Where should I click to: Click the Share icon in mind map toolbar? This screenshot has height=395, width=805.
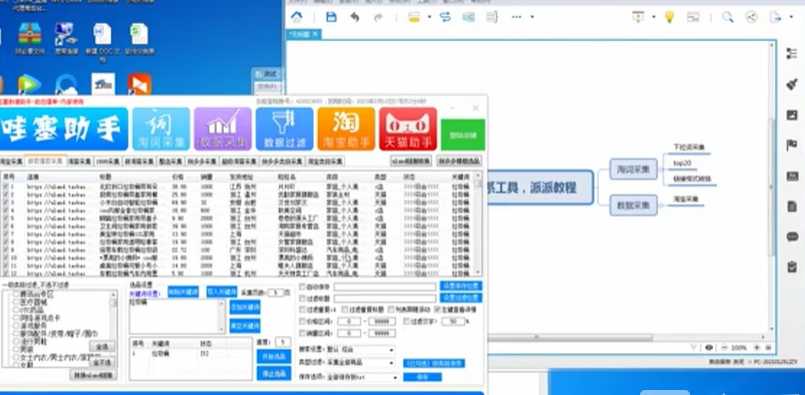tap(752, 17)
